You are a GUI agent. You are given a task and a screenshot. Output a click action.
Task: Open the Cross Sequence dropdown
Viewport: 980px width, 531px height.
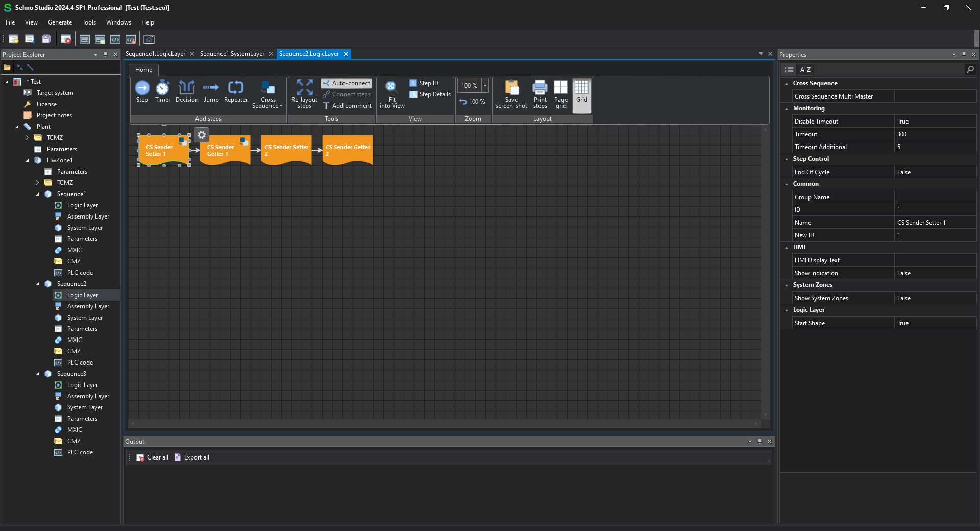point(268,95)
